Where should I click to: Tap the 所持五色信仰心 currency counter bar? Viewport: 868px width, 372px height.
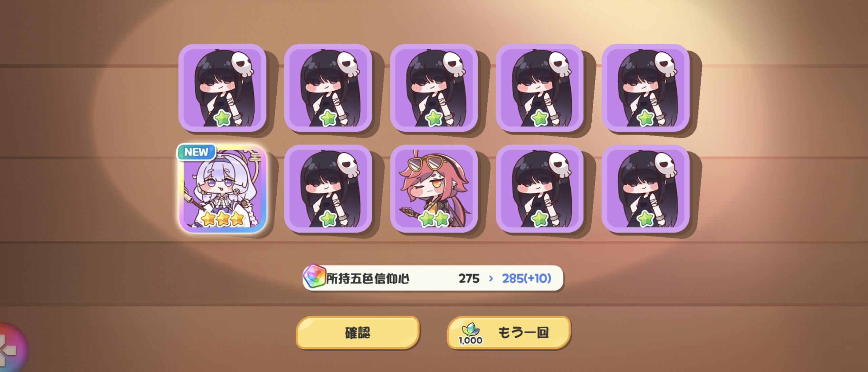click(433, 278)
